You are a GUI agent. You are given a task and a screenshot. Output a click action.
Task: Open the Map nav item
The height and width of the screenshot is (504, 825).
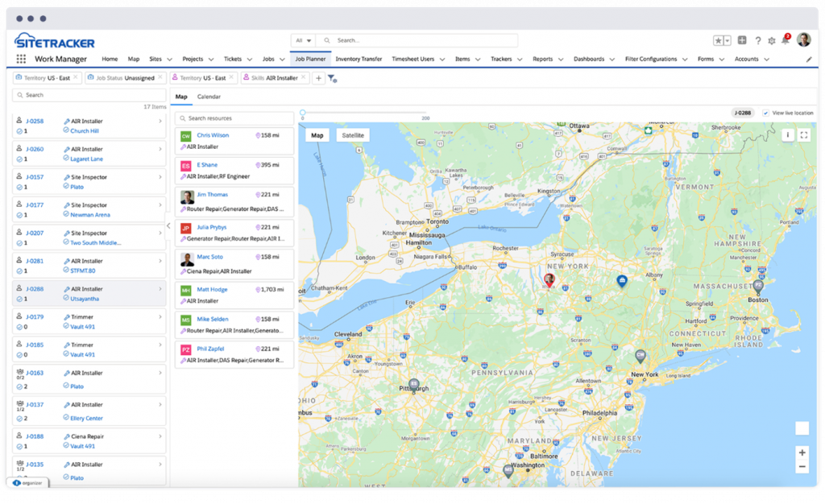pyautogui.click(x=134, y=59)
